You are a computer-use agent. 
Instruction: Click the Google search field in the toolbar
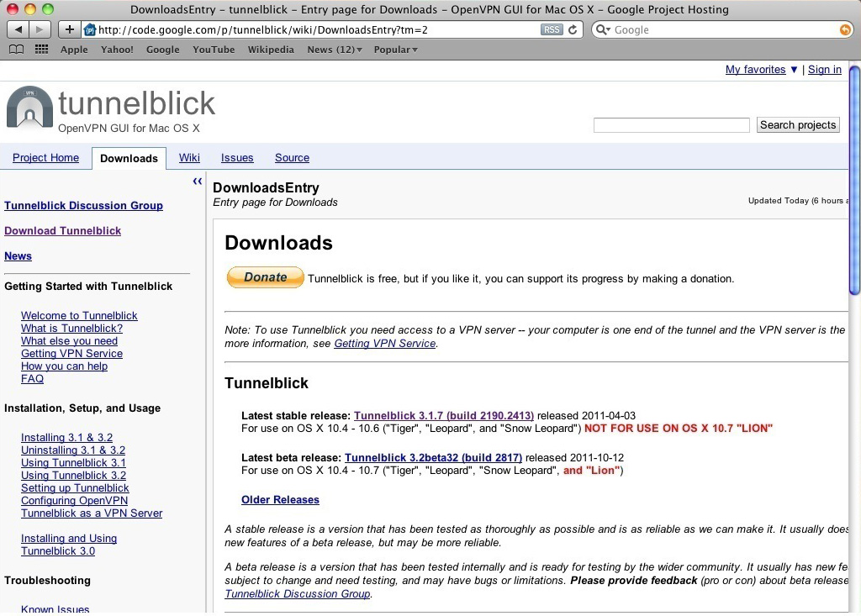[722, 29]
